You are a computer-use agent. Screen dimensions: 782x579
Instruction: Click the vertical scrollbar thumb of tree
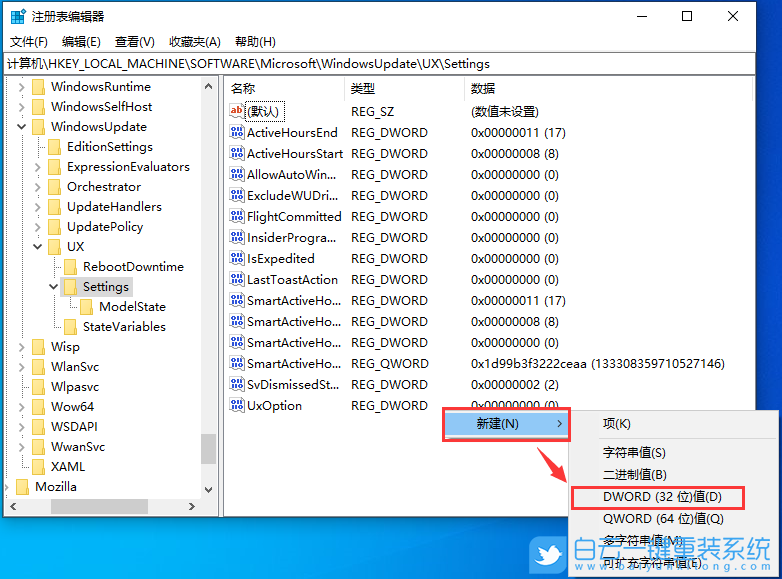coord(208,449)
